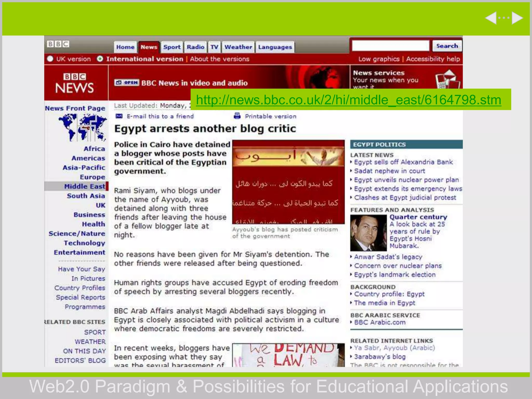Select International version radio button
The height and width of the screenshot is (399, 532).
pyautogui.click(x=100, y=59)
